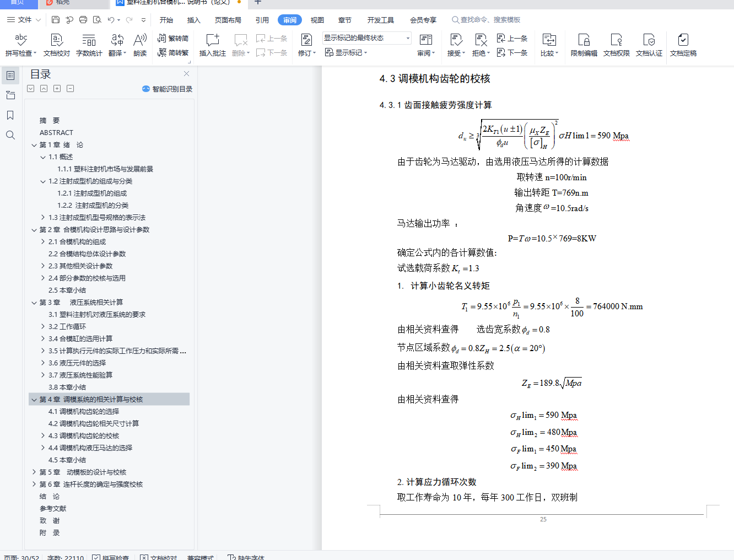The height and width of the screenshot is (560, 734).
Task: Switch to the 页面布局 ribbon tab
Action: click(228, 20)
